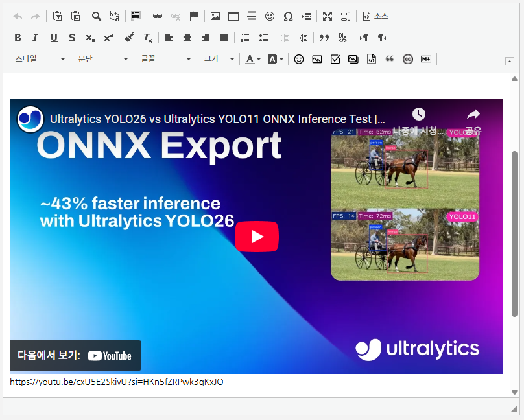Toggle maximize editor view
Screen dimensions: 524x420
point(327,16)
